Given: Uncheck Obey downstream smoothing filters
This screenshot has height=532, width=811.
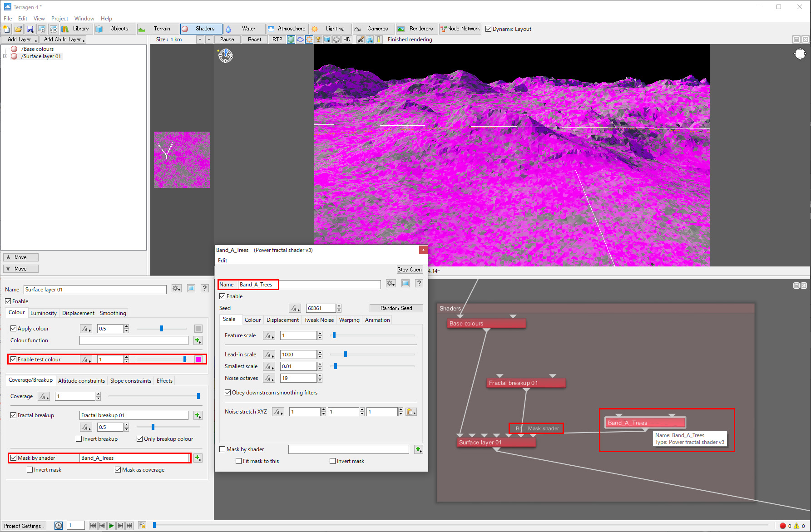Looking at the screenshot, I should click(228, 393).
